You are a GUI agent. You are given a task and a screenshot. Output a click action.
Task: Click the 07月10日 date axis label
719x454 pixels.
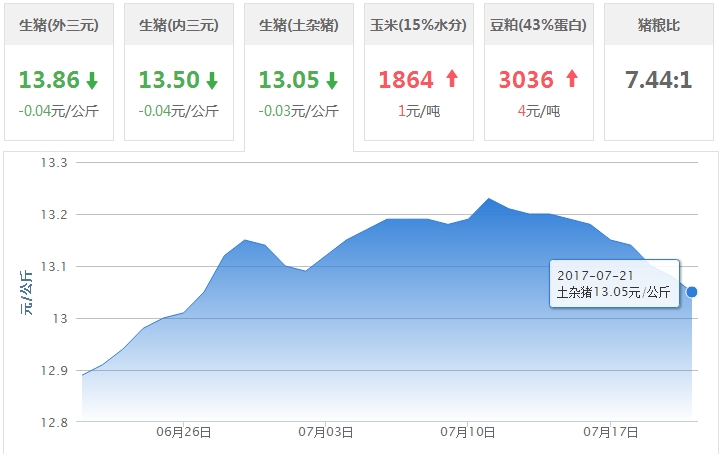468,432
